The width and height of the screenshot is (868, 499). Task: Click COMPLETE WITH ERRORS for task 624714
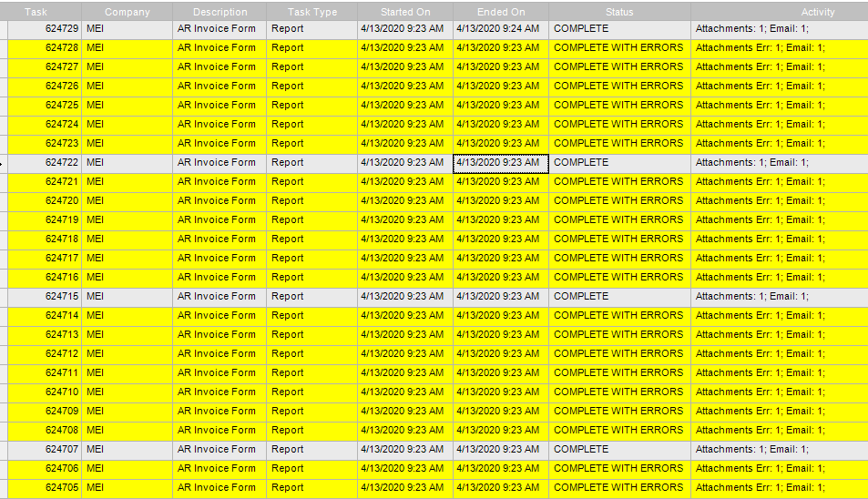coord(618,315)
